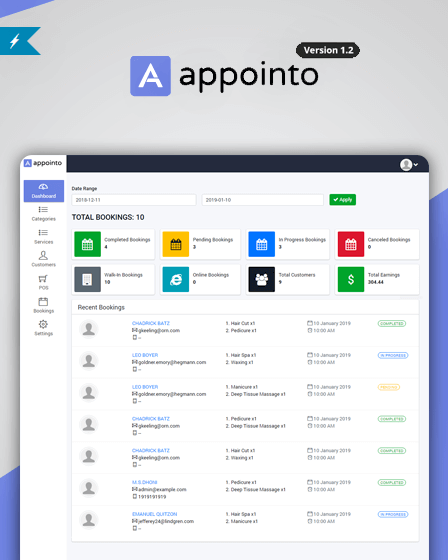Click the Recent Bookings panel heading

[101, 308]
